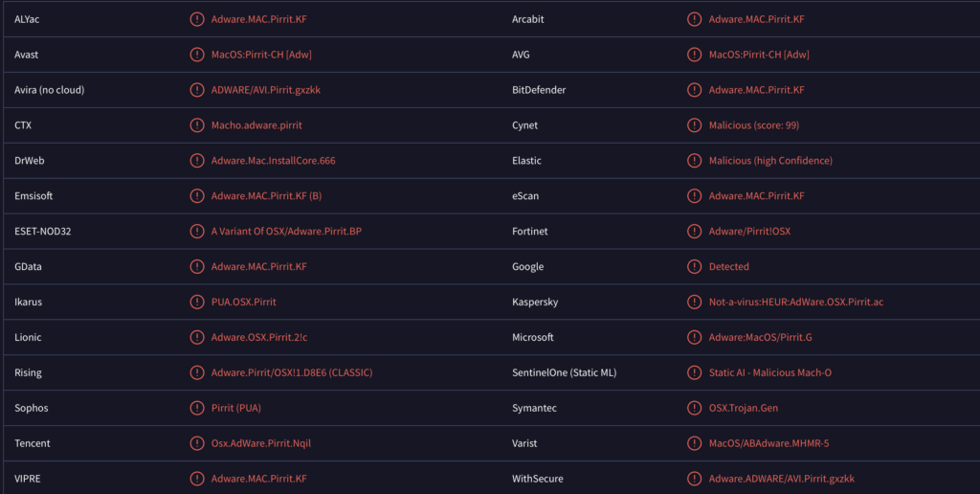Screen dimensions: 980x494
Task: Click the alert icon beside Symantec OSX.Trojan.Gen
Action: 695,408
